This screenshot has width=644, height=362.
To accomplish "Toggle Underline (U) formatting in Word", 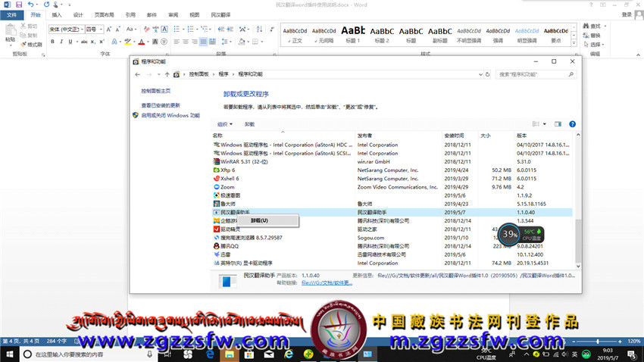I will (x=70, y=42).
